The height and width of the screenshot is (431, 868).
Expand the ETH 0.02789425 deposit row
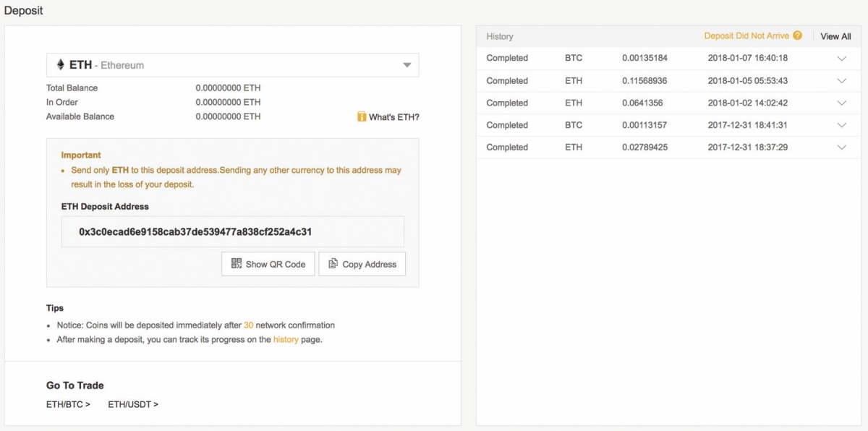tap(841, 148)
